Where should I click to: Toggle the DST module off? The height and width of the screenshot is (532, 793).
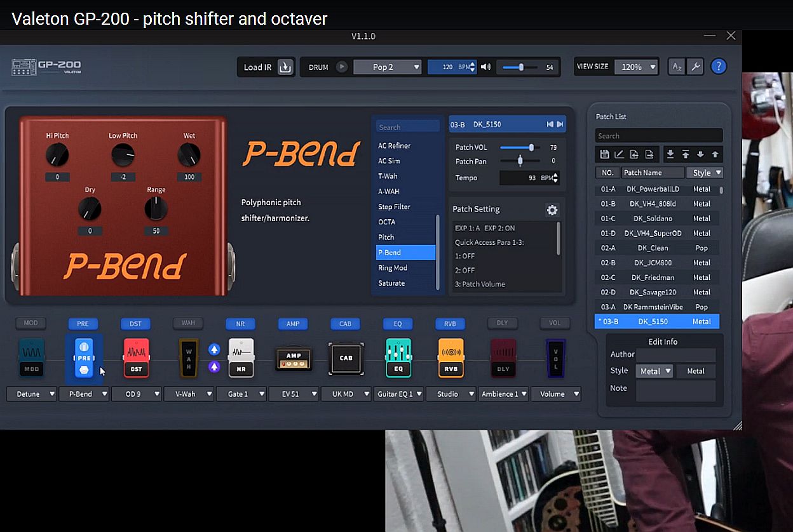pyautogui.click(x=136, y=324)
